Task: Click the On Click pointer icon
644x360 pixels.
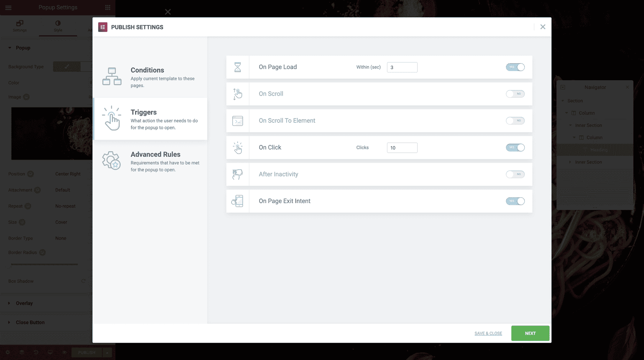Action: [x=238, y=148]
